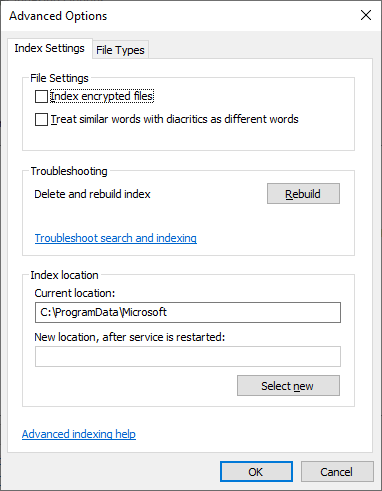Switch to the File Types tab
The height and width of the screenshot is (491, 382).
pyautogui.click(x=120, y=50)
